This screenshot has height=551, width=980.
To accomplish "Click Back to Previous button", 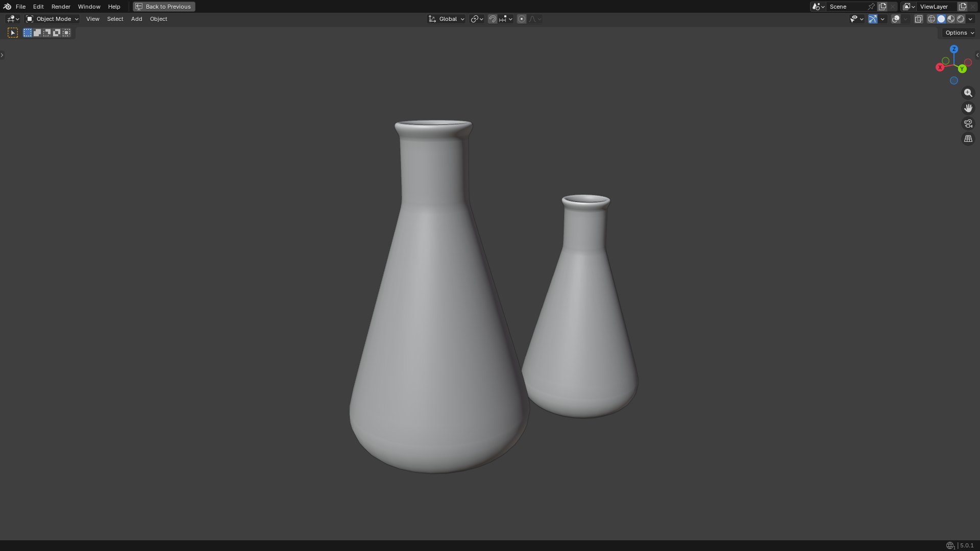I will 164,7.
